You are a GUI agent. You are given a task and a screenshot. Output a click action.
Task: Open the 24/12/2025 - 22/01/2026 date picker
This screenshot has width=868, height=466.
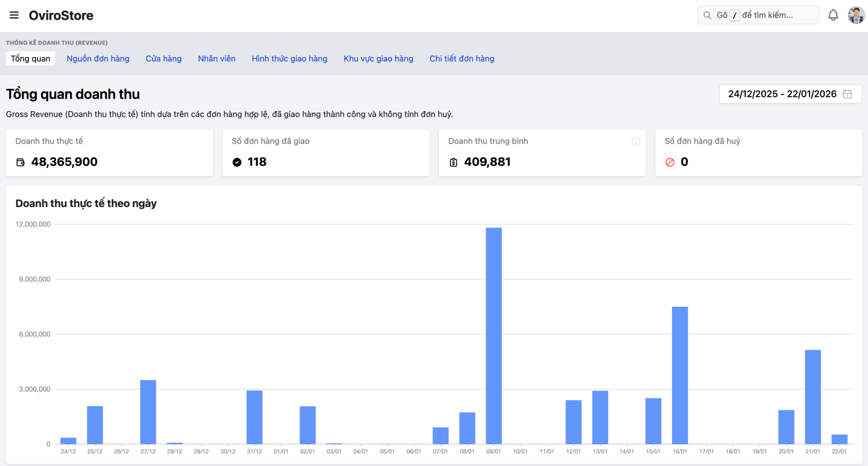pos(782,94)
